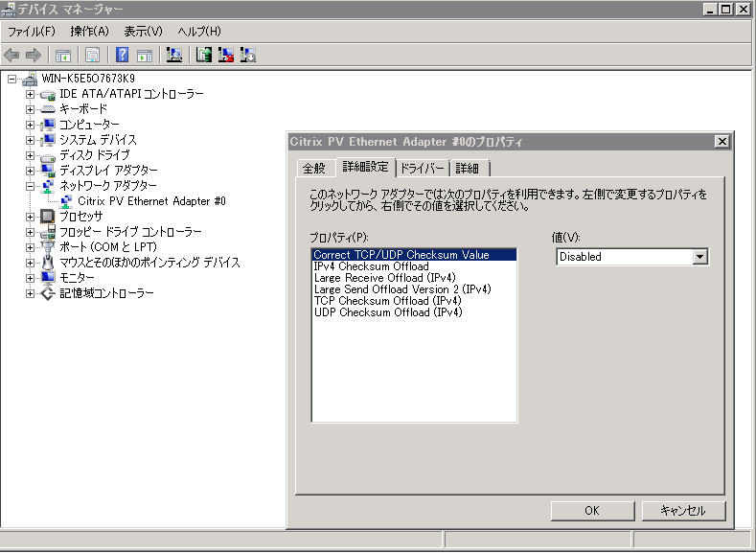Click the Update driver software icon
The width and height of the screenshot is (756, 553).
pos(204,55)
